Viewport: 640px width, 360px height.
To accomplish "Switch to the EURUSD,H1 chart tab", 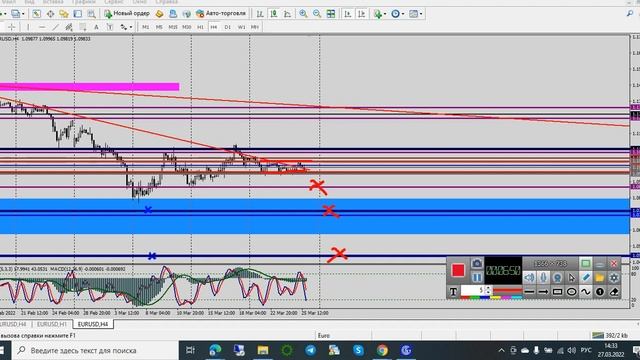I will (52, 324).
